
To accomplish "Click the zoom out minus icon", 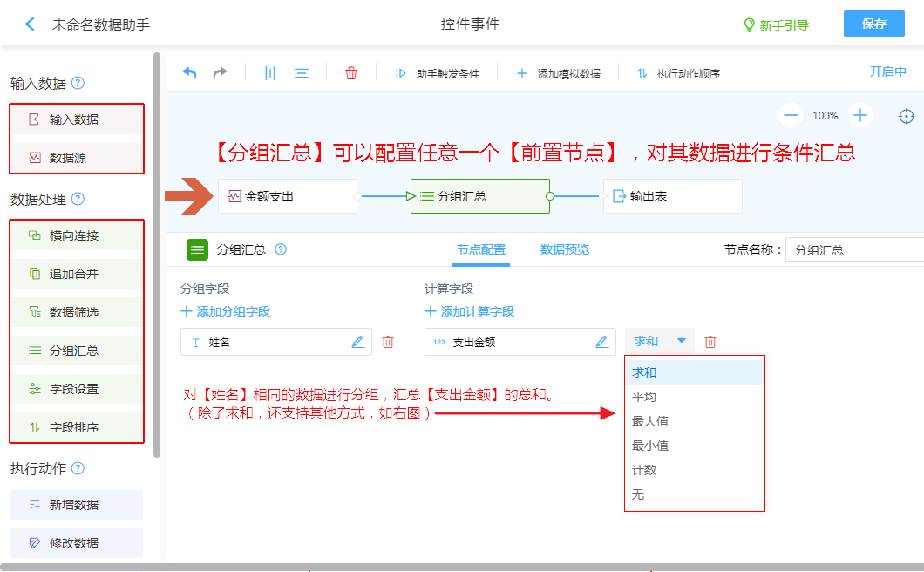I will click(791, 115).
